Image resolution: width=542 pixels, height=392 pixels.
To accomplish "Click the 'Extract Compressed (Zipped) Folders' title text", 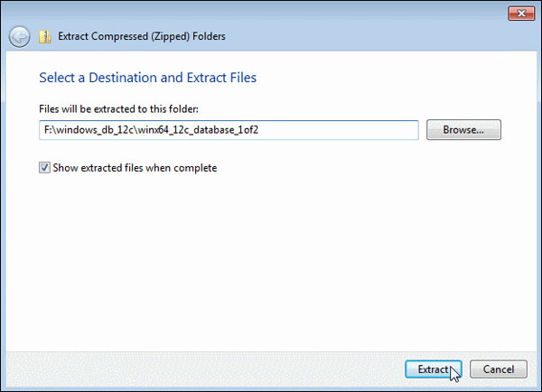I will [x=141, y=37].
